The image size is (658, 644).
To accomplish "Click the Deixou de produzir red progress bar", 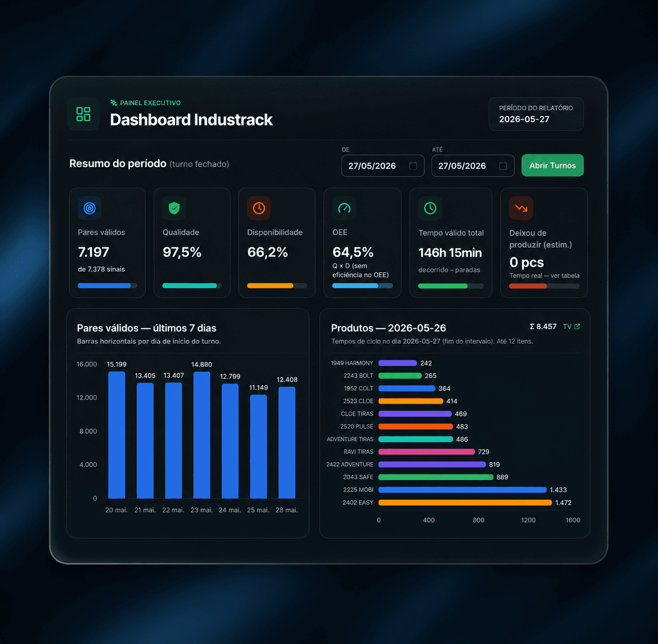I will tap(544, 286).
